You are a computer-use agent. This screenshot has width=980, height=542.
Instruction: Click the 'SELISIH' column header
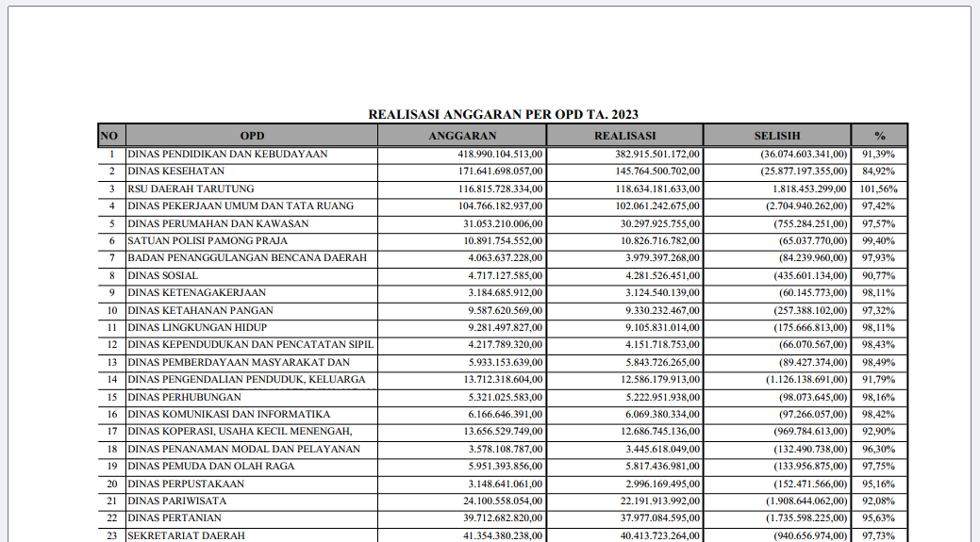click(776, 136)
